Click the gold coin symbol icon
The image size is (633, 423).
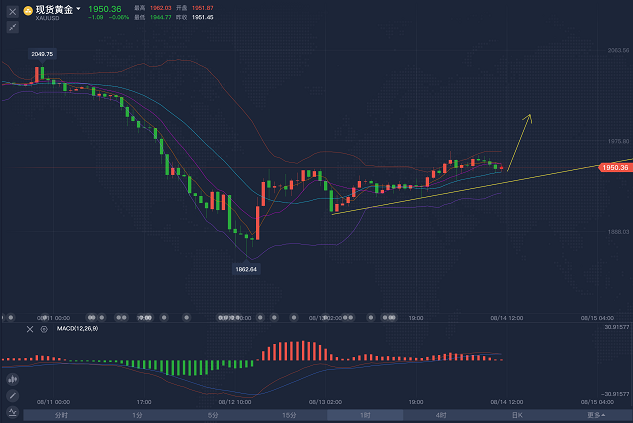pyautogui.click(x=28, y=11)
